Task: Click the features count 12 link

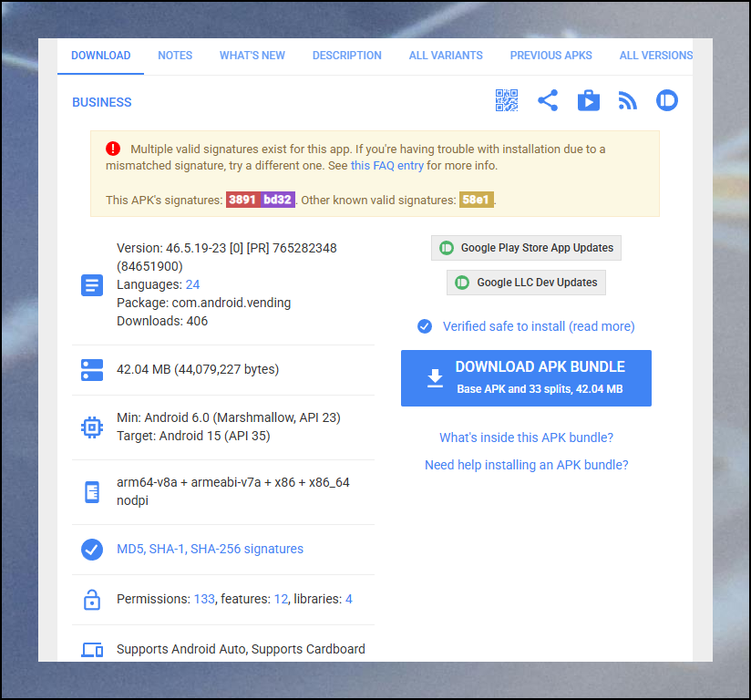Action: (x=281, y=599)
